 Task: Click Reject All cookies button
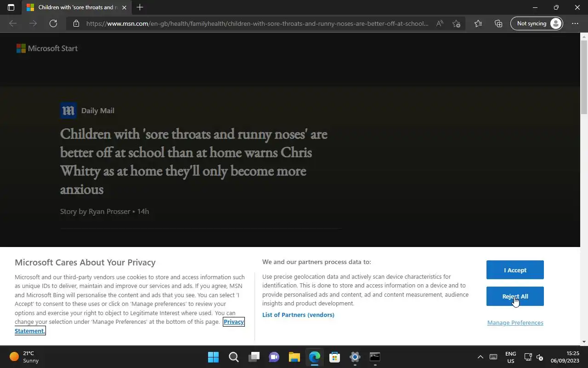coord(515,296)
